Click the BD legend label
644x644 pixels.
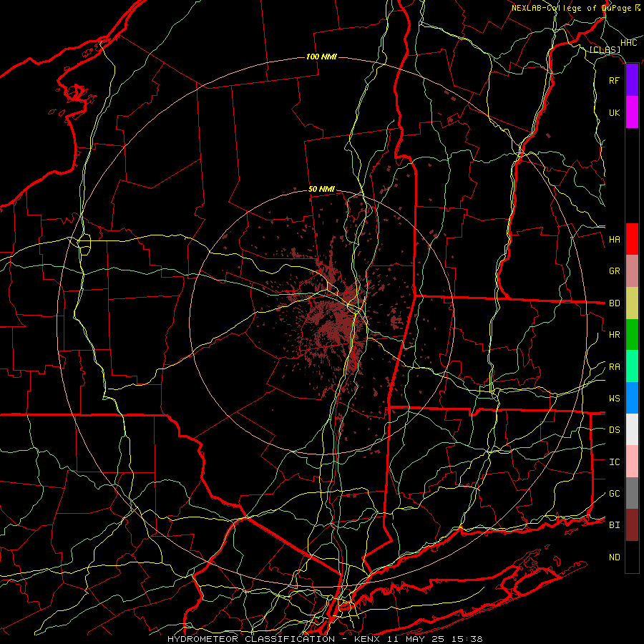614,303
